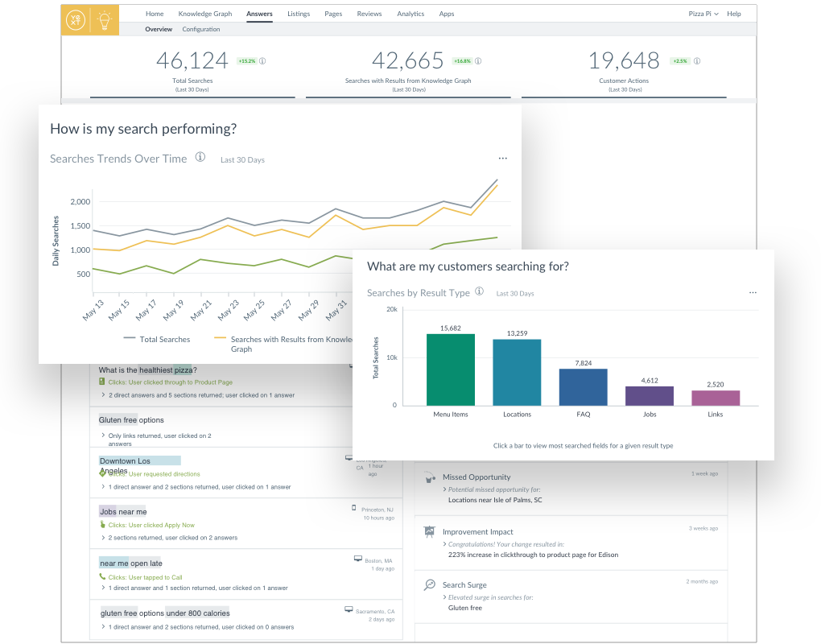Viewport: 821px width, 644px height.
Task: Open three-dot menu on Result Type chart
Action: (753, 293)
